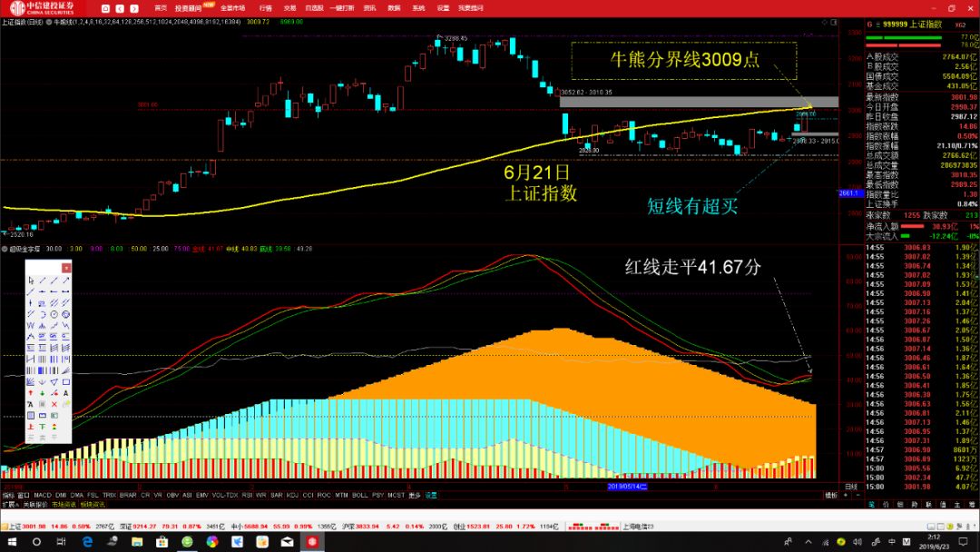
Task: Open Microsoft Edge from taskbar
Action: (x=87, y=541)
